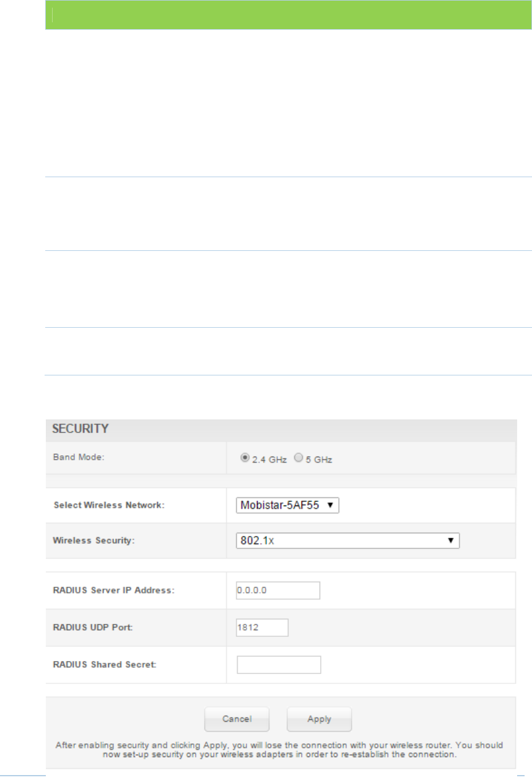Click the Apply button
532x780 pixels.
coord(320,719)
